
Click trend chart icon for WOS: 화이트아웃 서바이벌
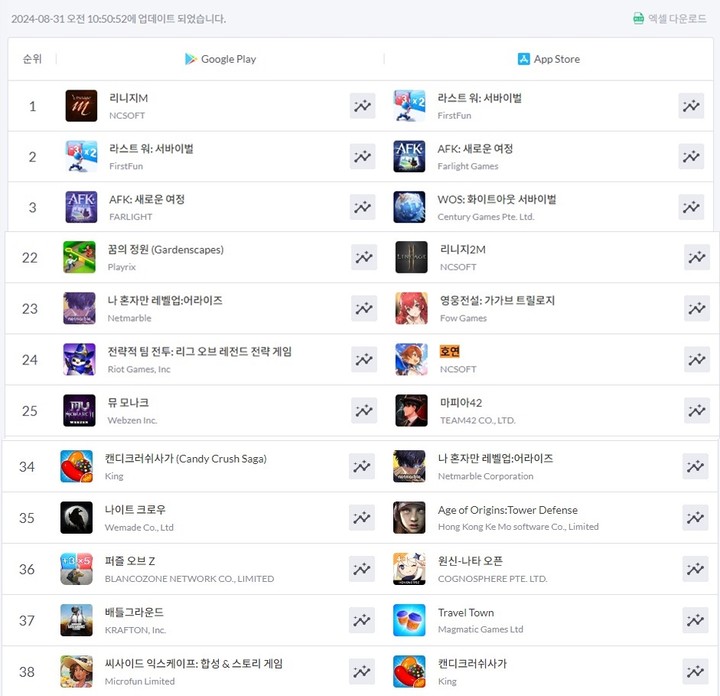click(691, 207)
